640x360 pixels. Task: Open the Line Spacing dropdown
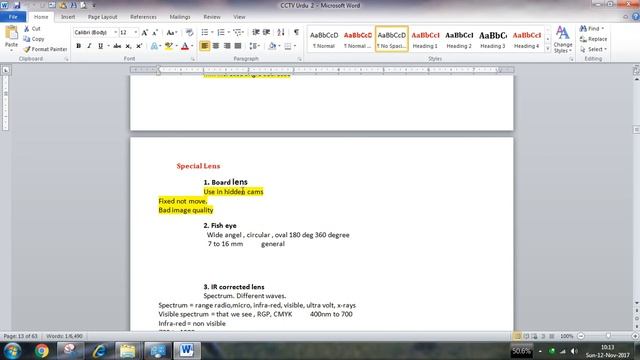(255, 46)
